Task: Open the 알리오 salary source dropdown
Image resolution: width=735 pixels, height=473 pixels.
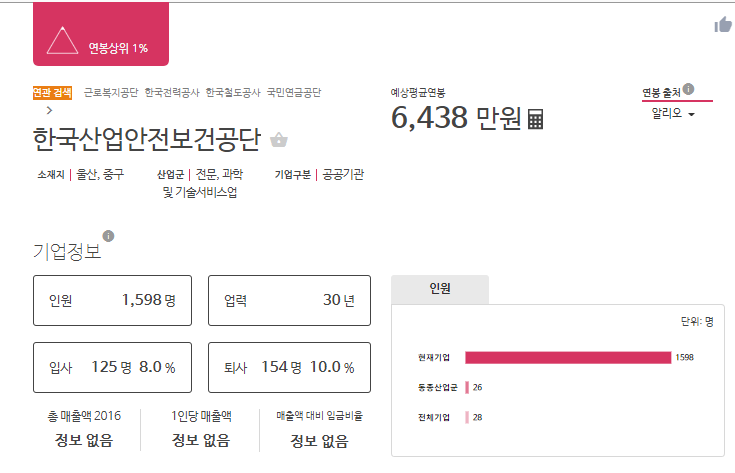Action: click(x=673, y=113)
